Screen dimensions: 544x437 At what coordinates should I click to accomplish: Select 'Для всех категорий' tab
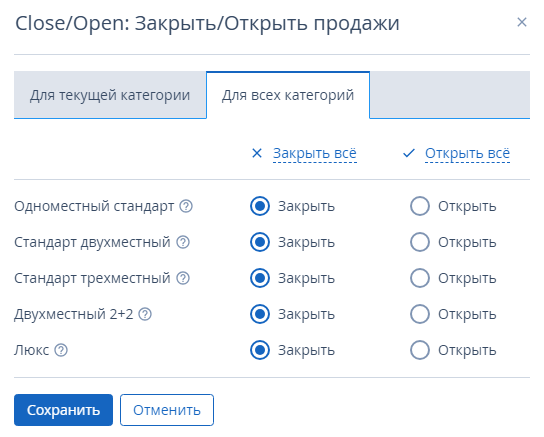[288, 95]
